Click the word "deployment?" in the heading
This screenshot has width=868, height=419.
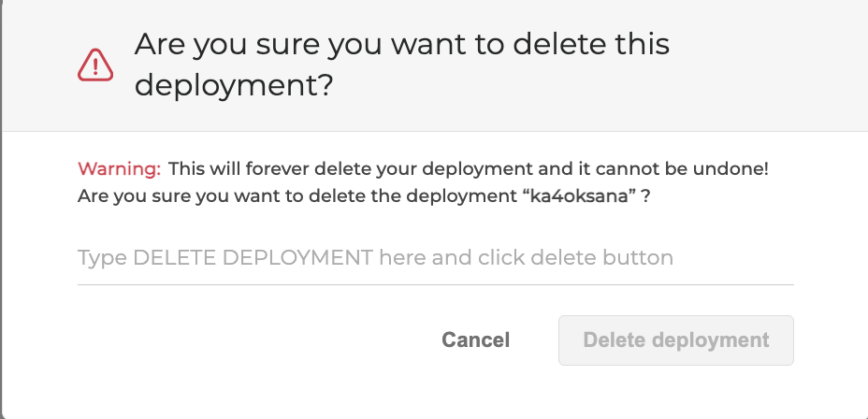coord(234,86)
